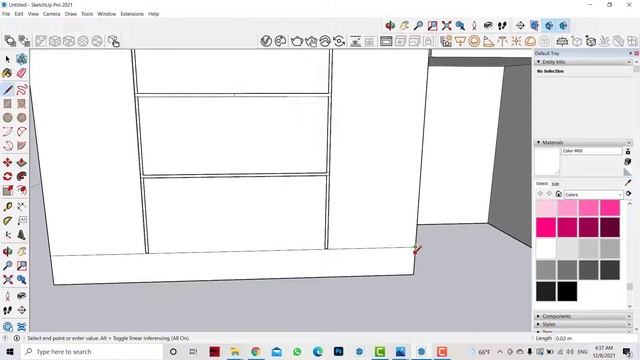The image size is (640, 360).
Task: Pick the pink Eraser tool
Action: pos(22,73)
